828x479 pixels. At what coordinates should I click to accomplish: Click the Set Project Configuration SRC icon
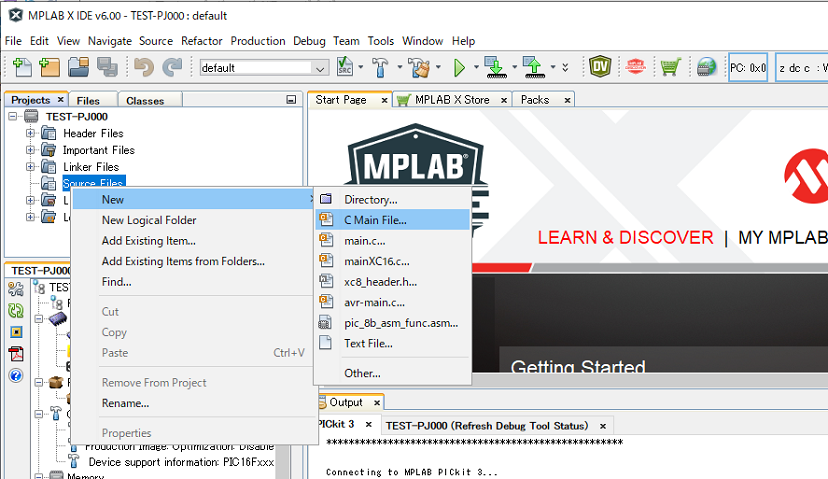point(345,67)
